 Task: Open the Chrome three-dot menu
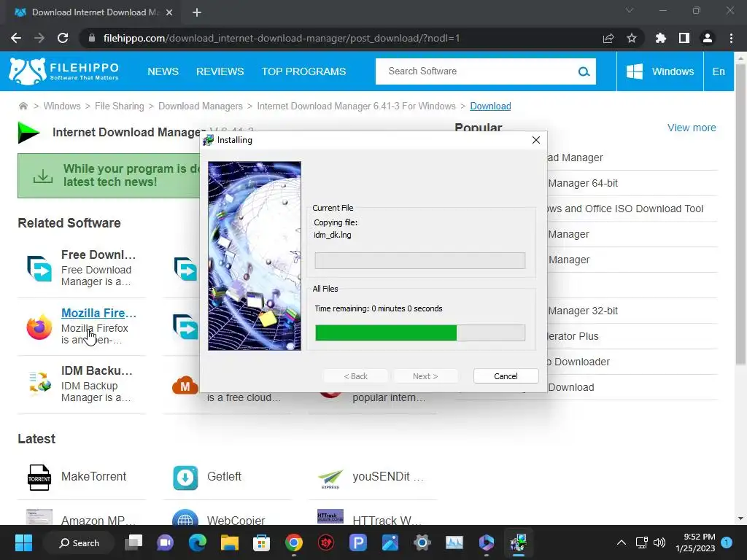coord(731,38)
